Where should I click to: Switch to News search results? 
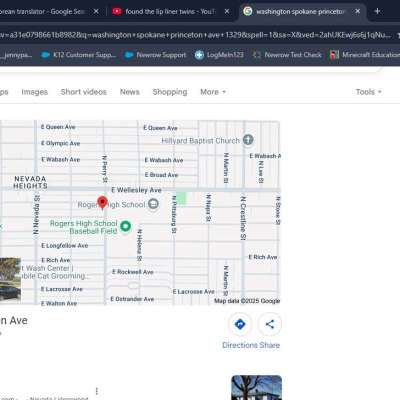[130, 92]
